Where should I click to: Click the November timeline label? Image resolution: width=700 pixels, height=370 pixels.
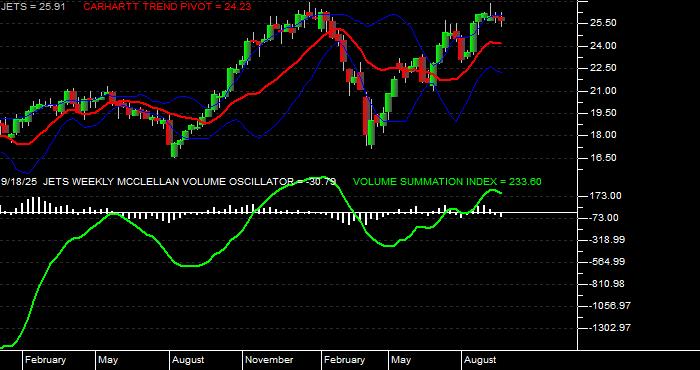(269, 360)
